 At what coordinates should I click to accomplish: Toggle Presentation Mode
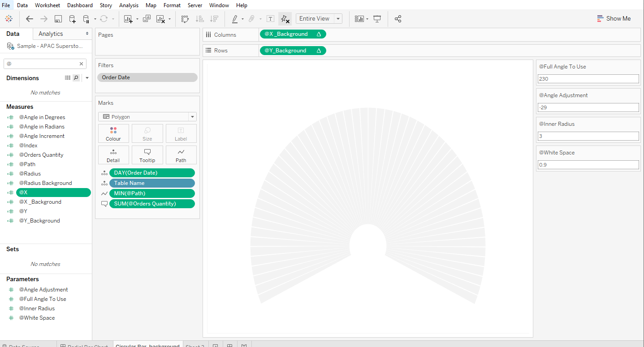click(376, 18)
